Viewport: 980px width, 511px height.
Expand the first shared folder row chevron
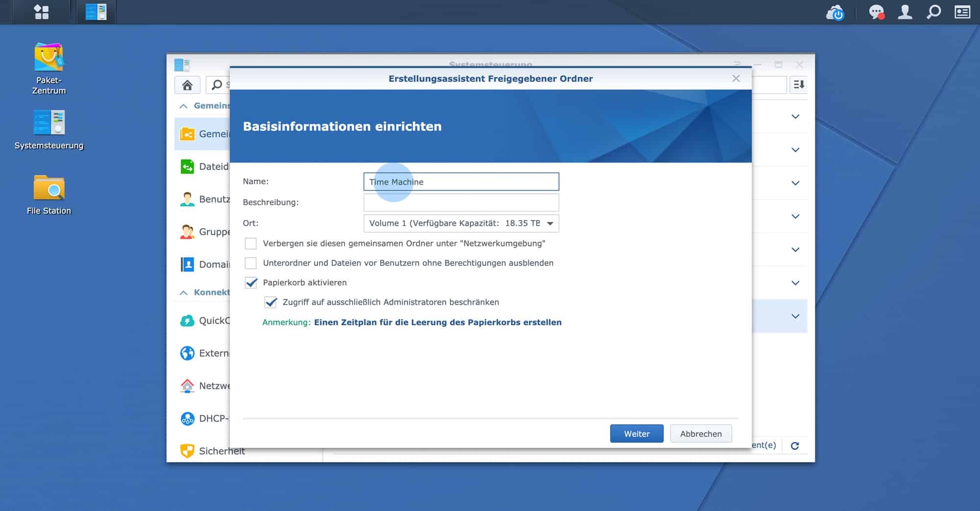tap(795, 117)
